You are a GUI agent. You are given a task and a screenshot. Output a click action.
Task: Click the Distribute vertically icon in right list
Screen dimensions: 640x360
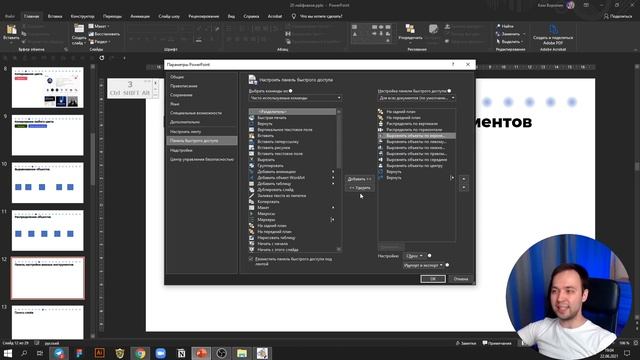(x=381, y=123)
